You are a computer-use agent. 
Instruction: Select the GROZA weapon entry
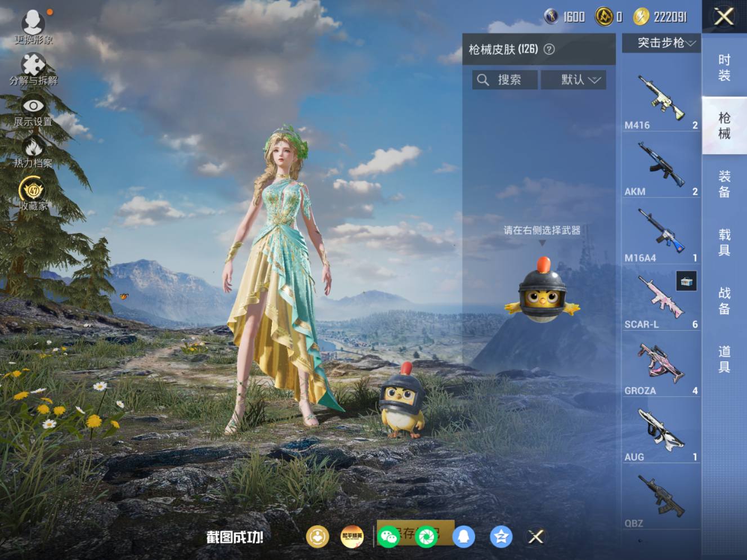point(661,365)
